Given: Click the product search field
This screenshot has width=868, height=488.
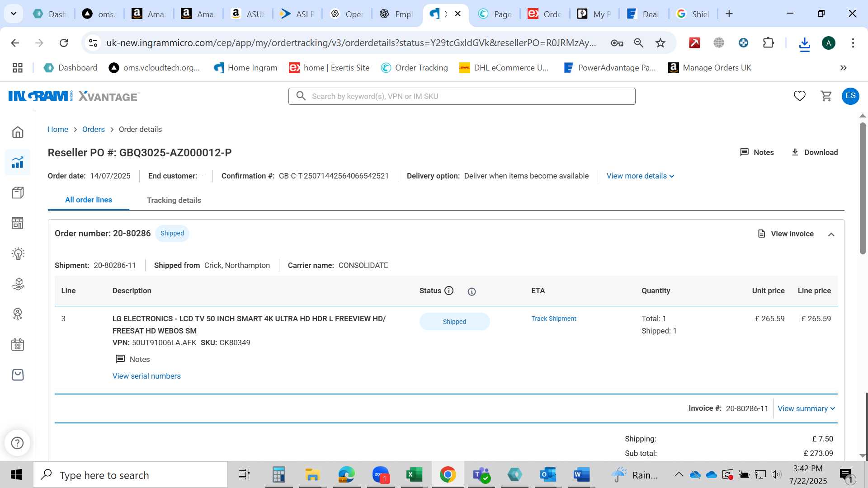Looking at the screenshot, I should click(x=462, y=96).
